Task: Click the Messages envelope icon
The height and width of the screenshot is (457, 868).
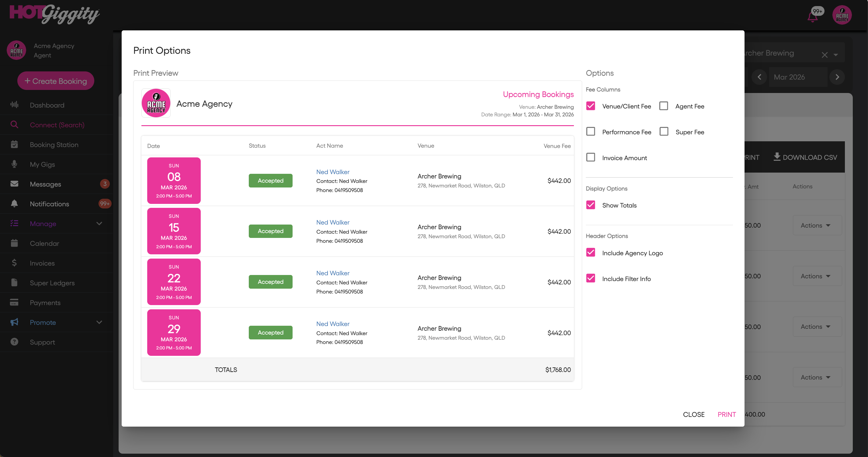Action: point(14,184)
